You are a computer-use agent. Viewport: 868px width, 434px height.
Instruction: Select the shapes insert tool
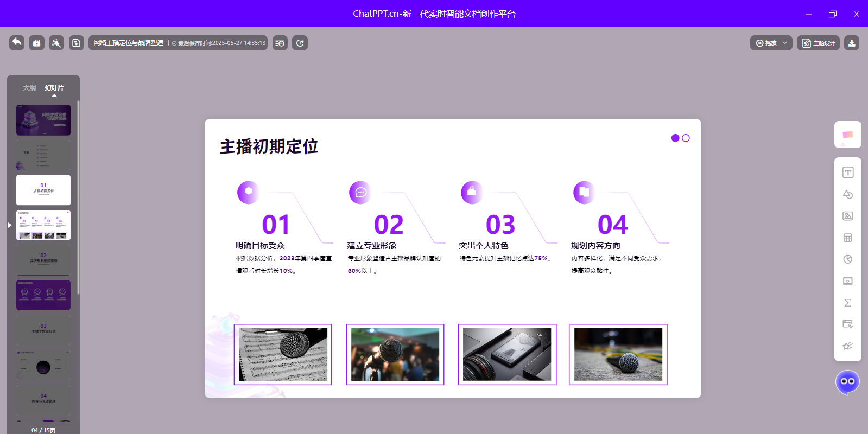(847, 194)
